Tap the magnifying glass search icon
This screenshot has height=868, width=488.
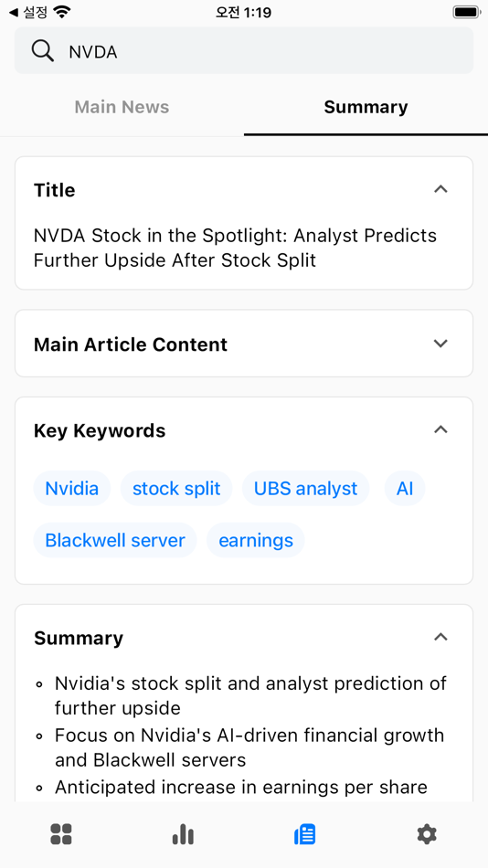point(43,51)
